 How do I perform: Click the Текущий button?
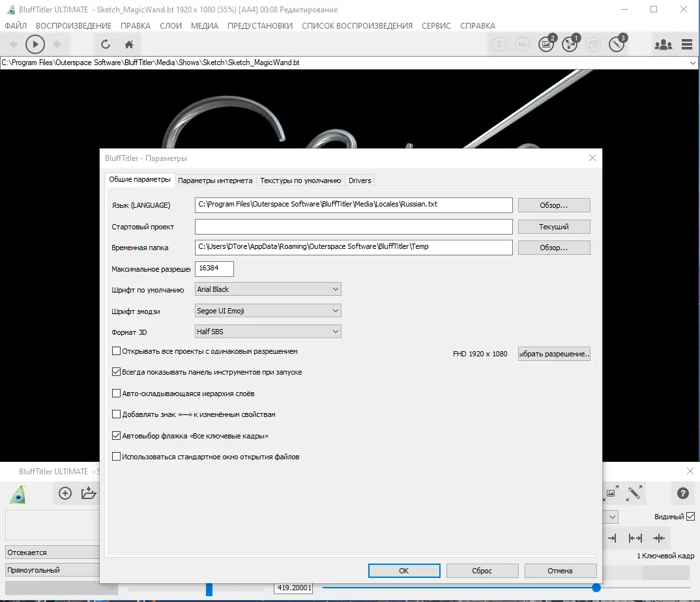(x=554, y=227)
